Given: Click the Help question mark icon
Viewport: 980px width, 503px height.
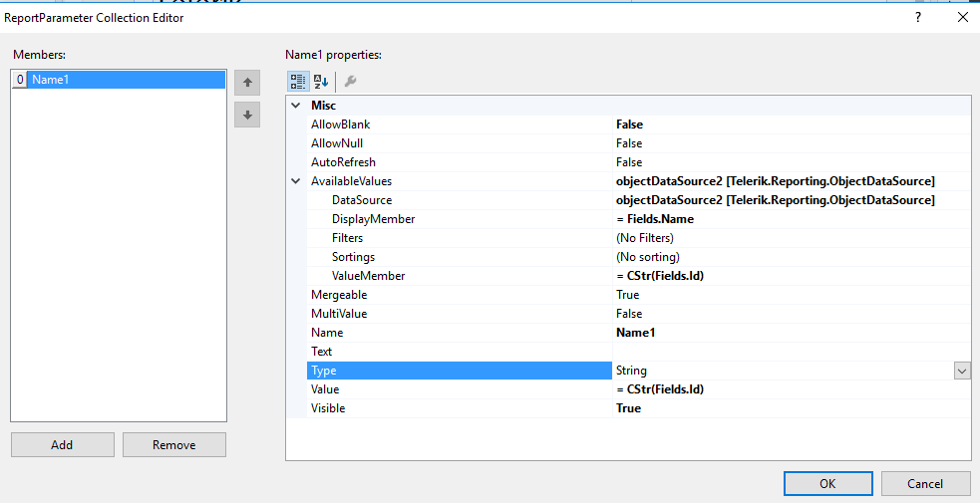Looking at the screenshot, I should tap(918, 17).
